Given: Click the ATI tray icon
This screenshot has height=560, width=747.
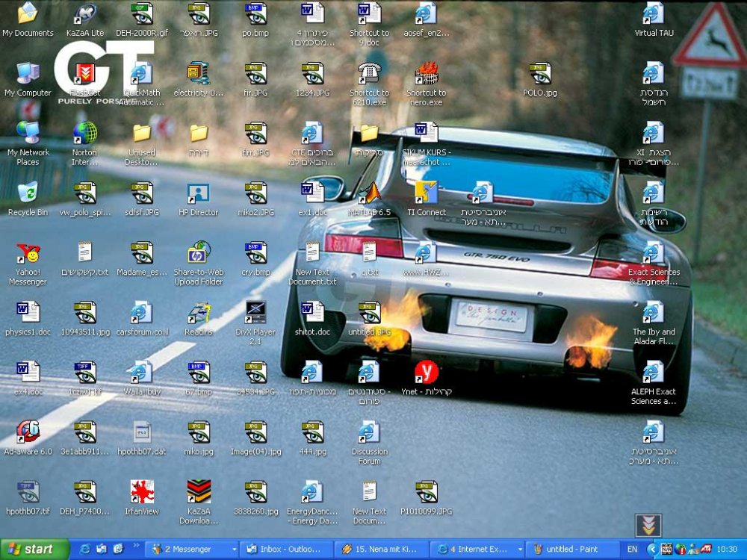Looking at the screenshot, I should click(x=707, y=549).
